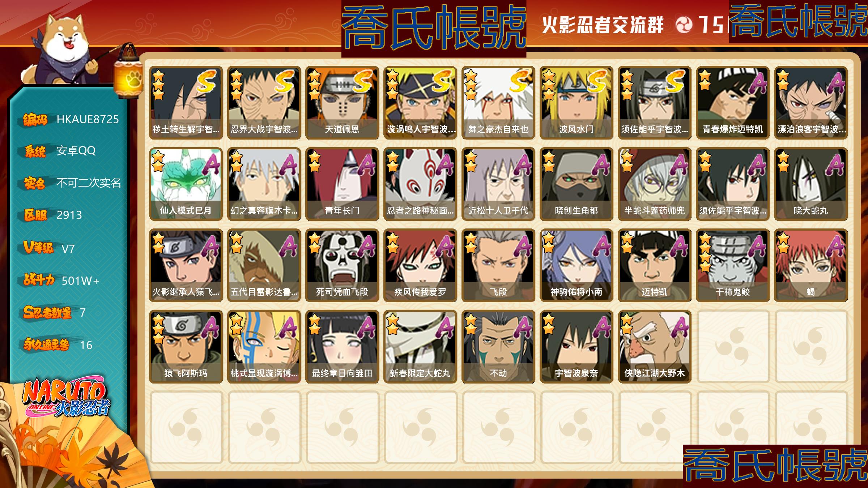Image resolution: width=868 pixels, height=488 pixels.
Task: Select the 疾风传我爱罗 portrait
Action: [420, 265]
